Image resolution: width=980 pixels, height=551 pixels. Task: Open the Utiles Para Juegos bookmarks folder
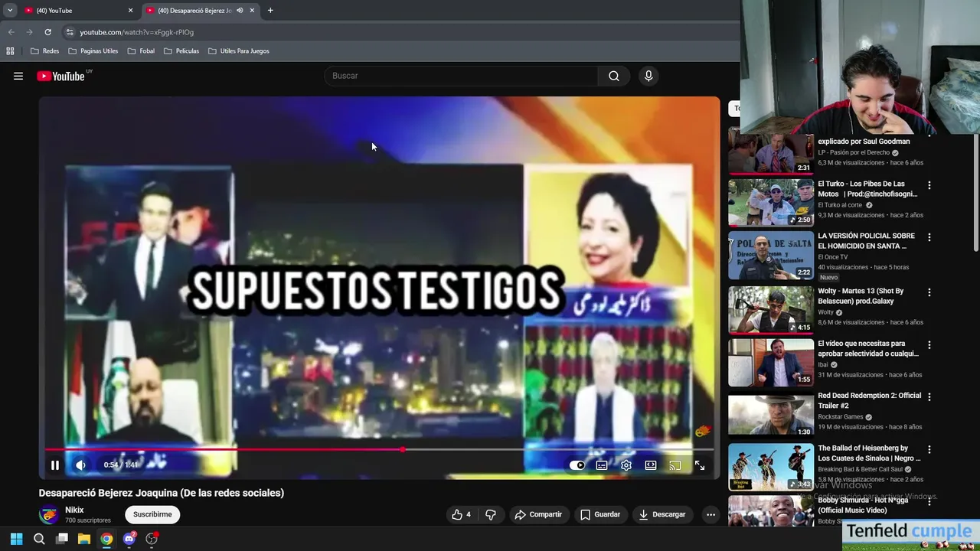tap(238, 51)
